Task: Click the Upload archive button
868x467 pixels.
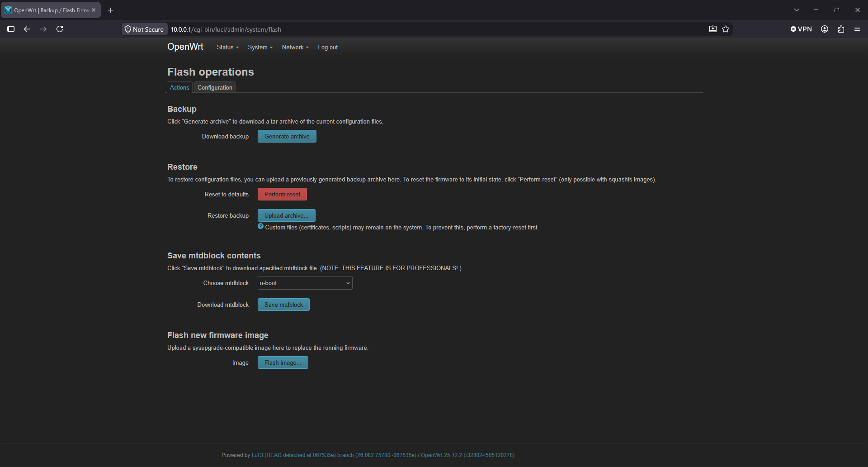Action: pyautogui.click(x=287, y=215)
